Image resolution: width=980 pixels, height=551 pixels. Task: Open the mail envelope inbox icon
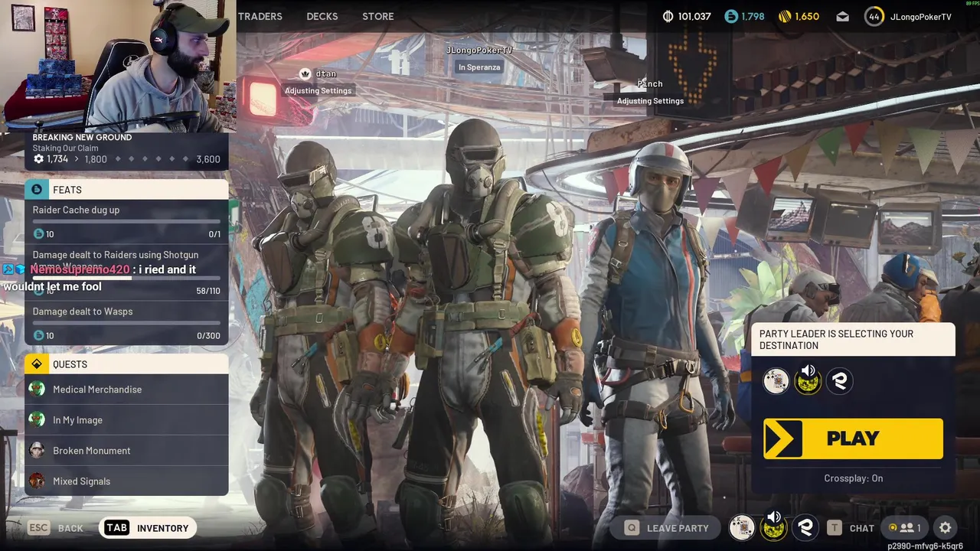point(842,16)
